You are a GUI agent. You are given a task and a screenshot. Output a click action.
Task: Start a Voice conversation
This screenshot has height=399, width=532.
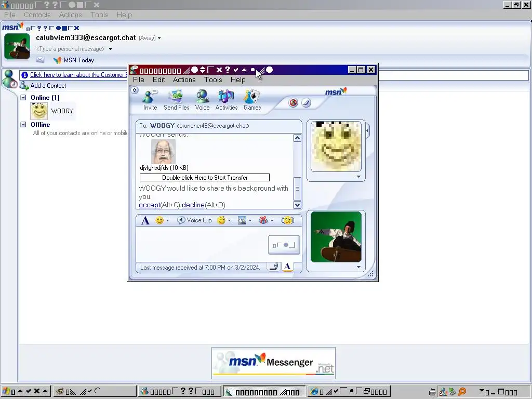(x=202, y=100)
